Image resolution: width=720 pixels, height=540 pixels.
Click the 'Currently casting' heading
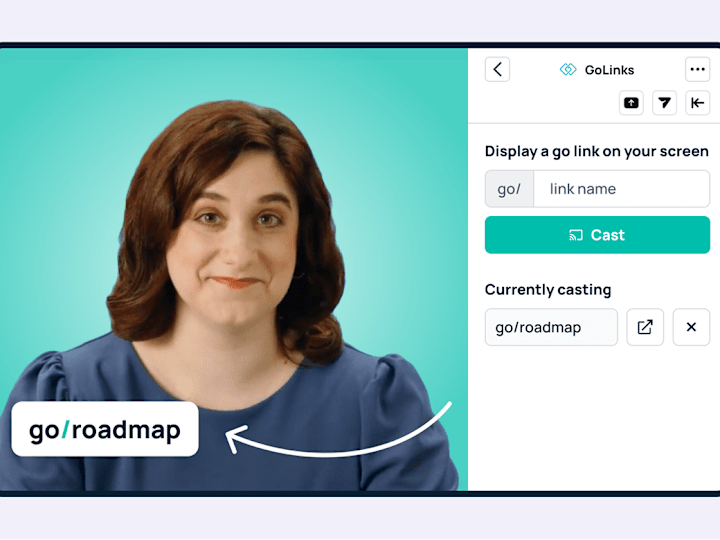coord(548,289)
